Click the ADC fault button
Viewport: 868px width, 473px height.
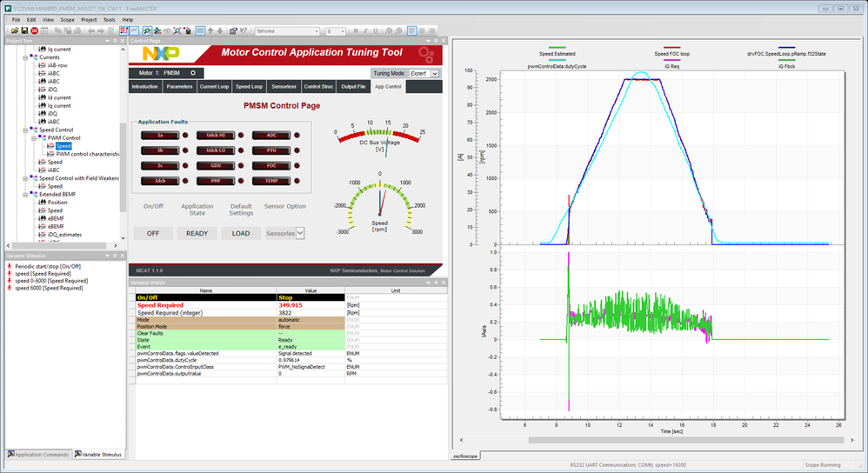point(271,135)
